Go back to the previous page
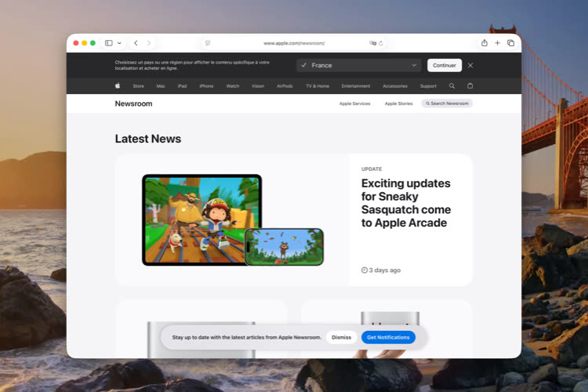The image size is (588, 392). click(136, 43)
